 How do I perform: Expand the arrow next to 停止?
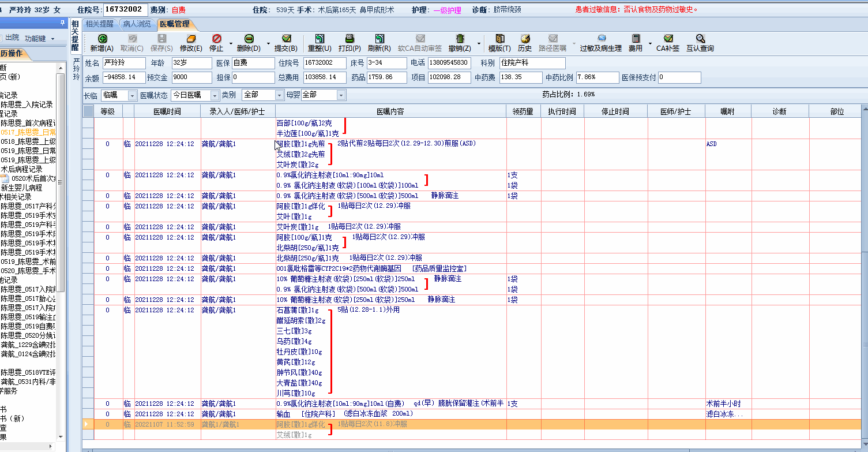(x=231, y=43)
